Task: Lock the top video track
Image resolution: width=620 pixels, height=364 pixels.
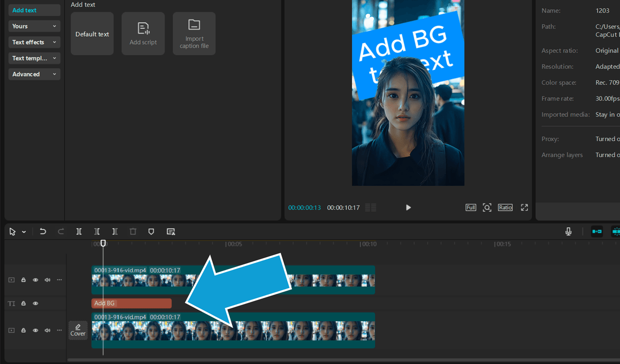Action: pos(23,280)
